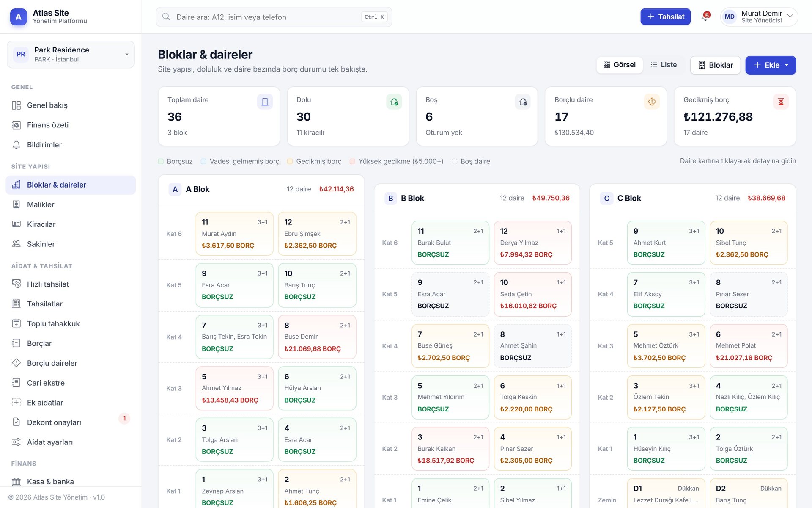
Task: Switch to Görsel view
Action: coord(620,65)
